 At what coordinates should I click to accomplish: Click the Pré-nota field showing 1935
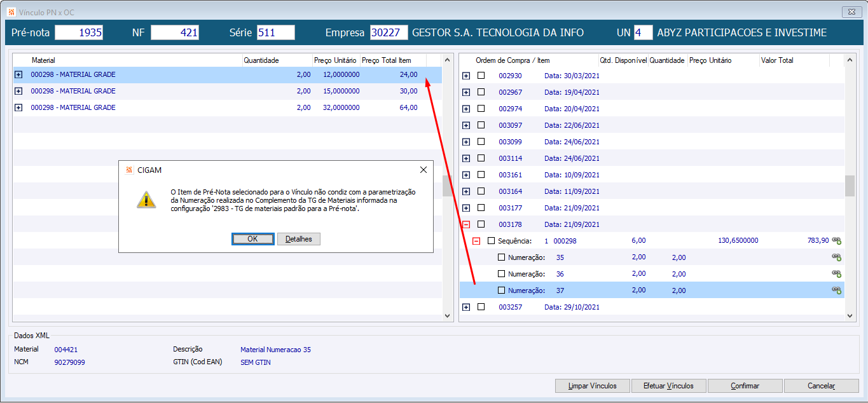tap(79, 32)
